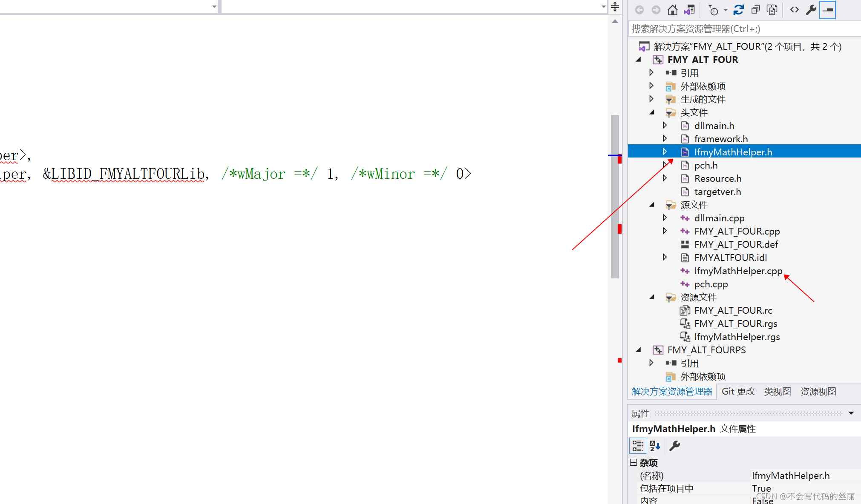Screen dimensions: 861x504
Task: Collapse the 源文件 folder
Action: tap(652, 205)
